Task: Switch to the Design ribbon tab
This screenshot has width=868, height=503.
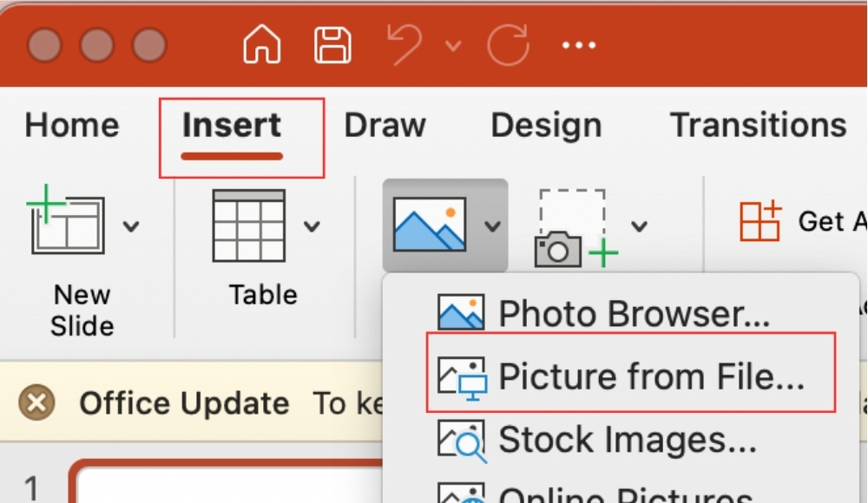Action: point(545,125)
